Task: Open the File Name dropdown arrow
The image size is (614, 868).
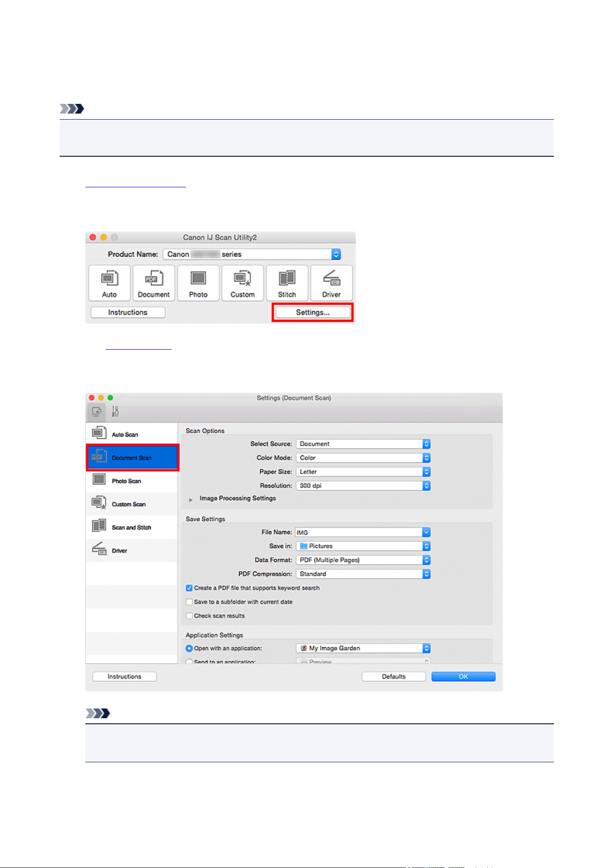Action: 427,532
